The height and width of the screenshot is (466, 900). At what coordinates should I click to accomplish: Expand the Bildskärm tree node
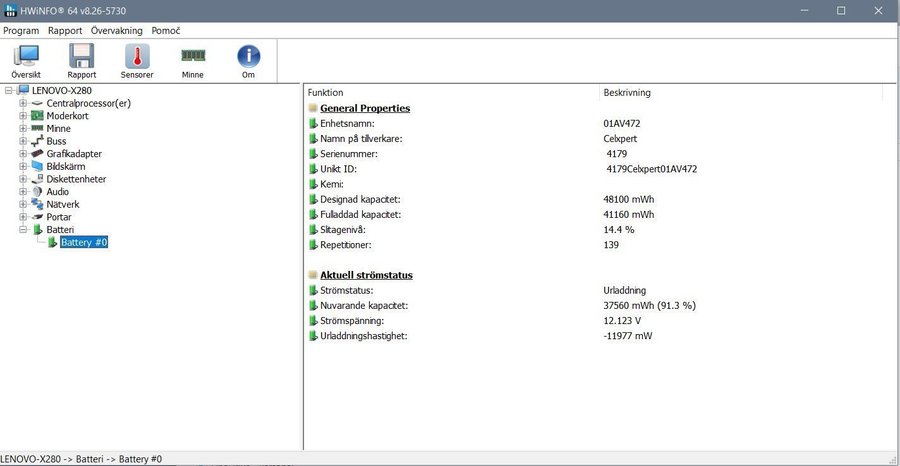[x=23, y=166]
